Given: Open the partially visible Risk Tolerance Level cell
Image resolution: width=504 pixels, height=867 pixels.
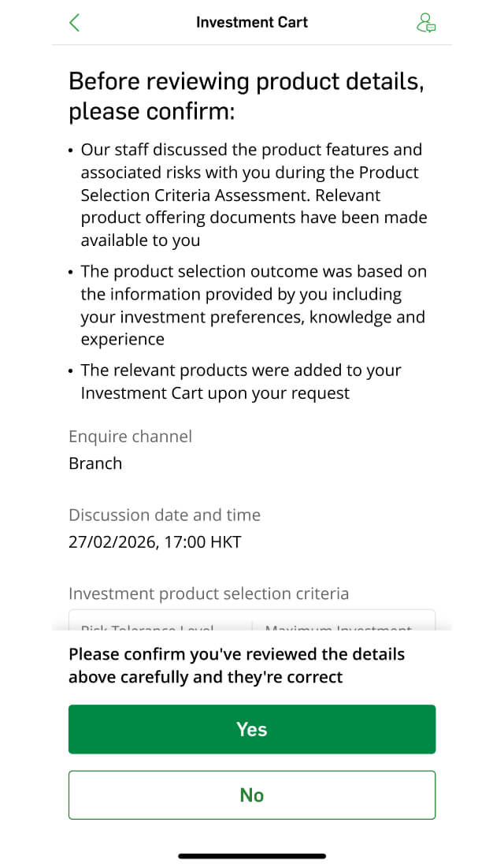Looking at the screenshot, I should 161,620.
